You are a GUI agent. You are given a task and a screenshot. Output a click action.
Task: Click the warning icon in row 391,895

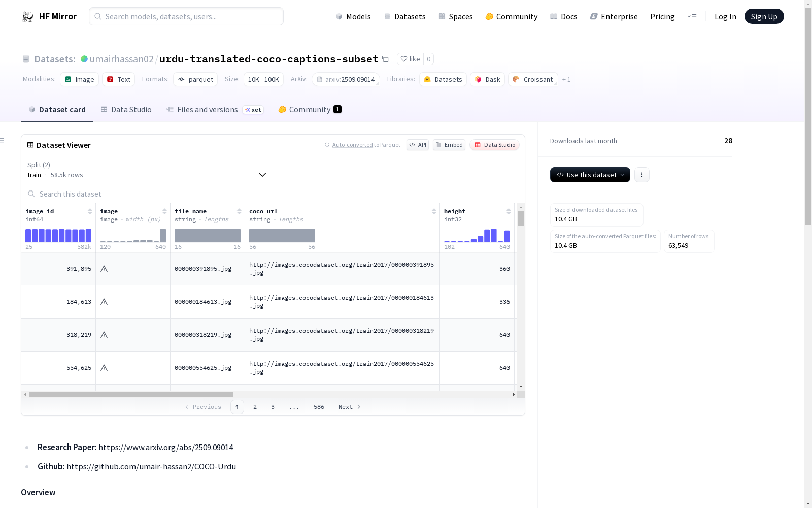104,269
